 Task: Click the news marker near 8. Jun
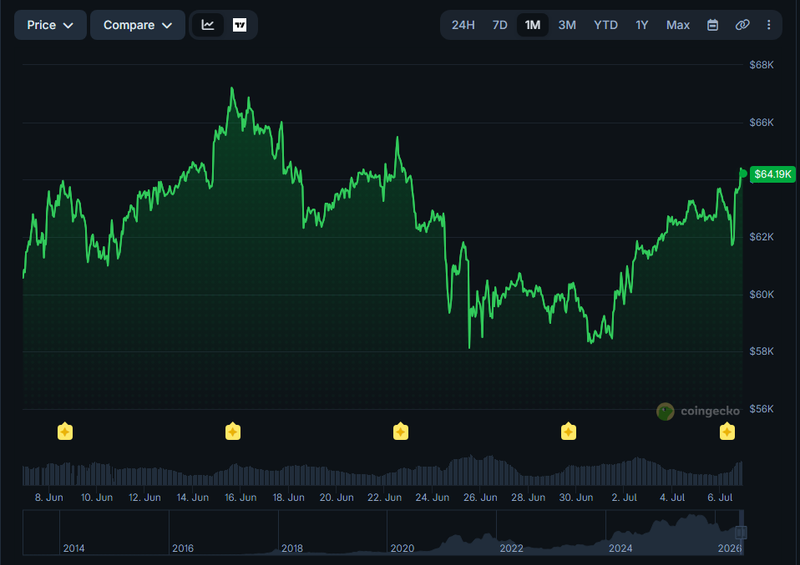click(x=65, y=432)
